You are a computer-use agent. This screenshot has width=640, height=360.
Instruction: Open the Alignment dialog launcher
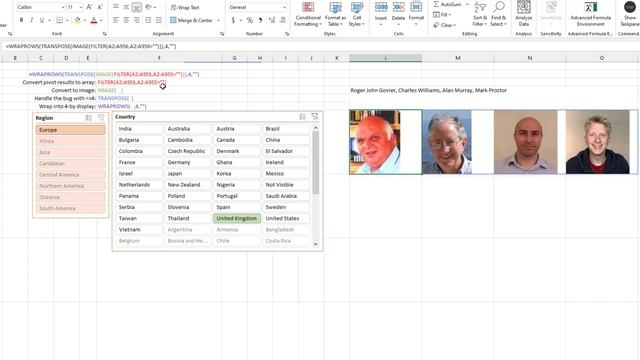(222, 34)
